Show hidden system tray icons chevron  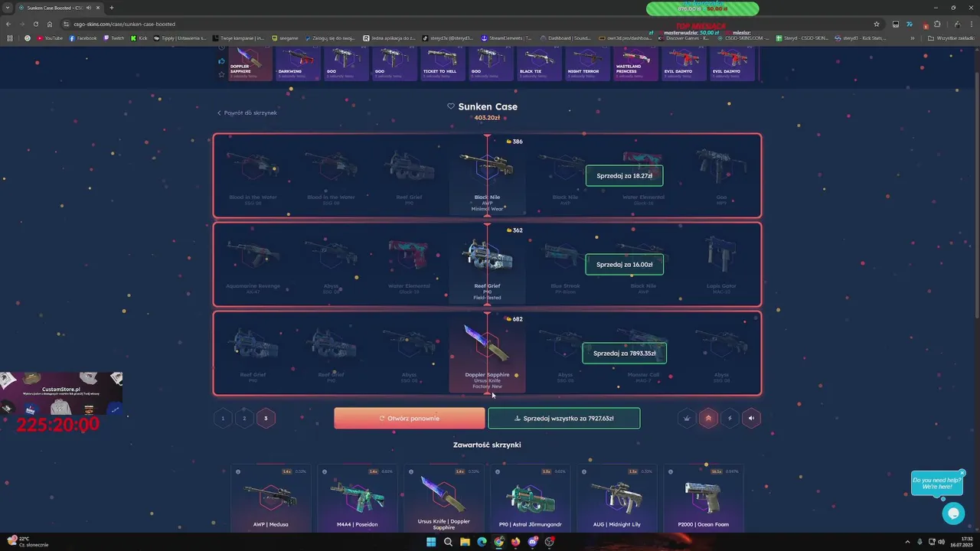click(x=908, y=542)
